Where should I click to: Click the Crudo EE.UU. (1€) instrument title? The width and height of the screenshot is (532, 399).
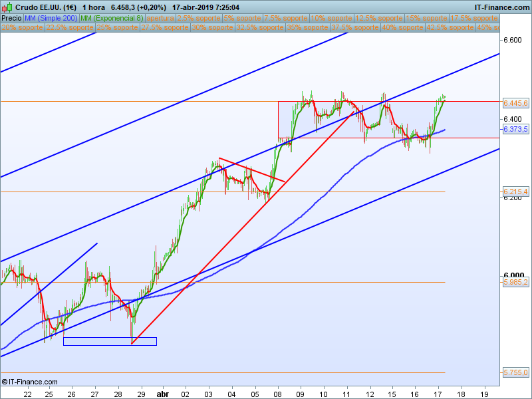(x=46, y=7)
